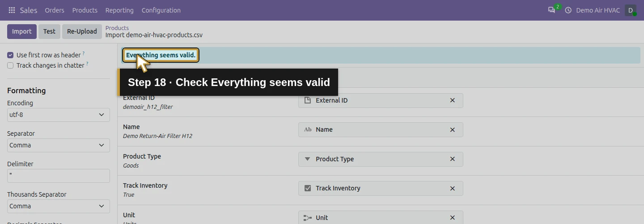Screen dimensions: 644x224
Task: Switch company via Demo Air HVAC
Action: (598, 10)
